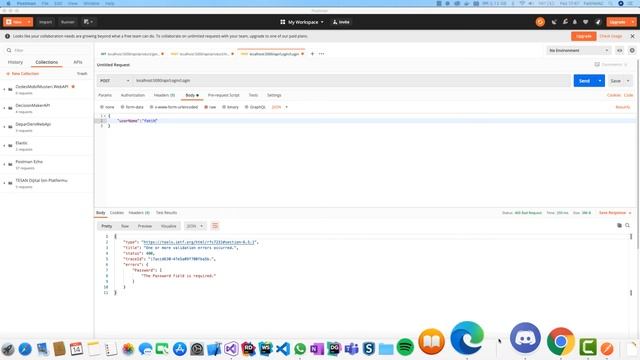Open Spotify from the dock
The image size is (640, 360).
point(405,347)
